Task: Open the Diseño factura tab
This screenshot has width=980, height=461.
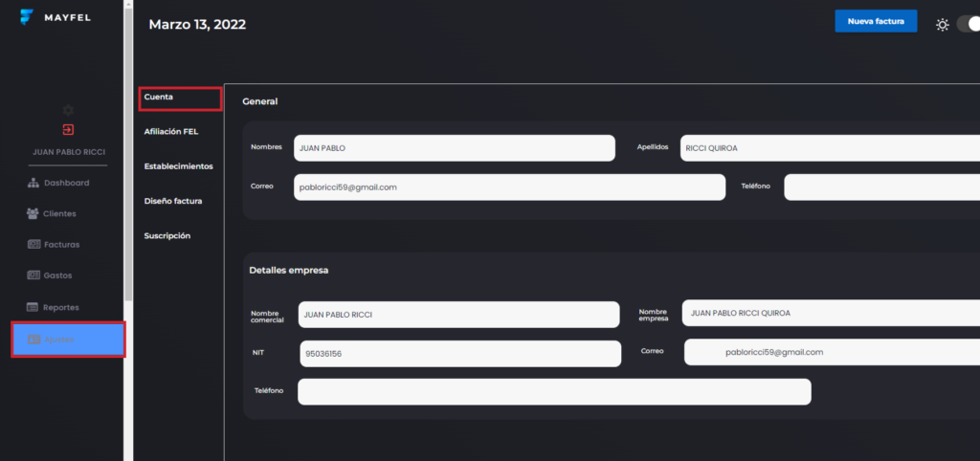Action: [x=173, y=201]
